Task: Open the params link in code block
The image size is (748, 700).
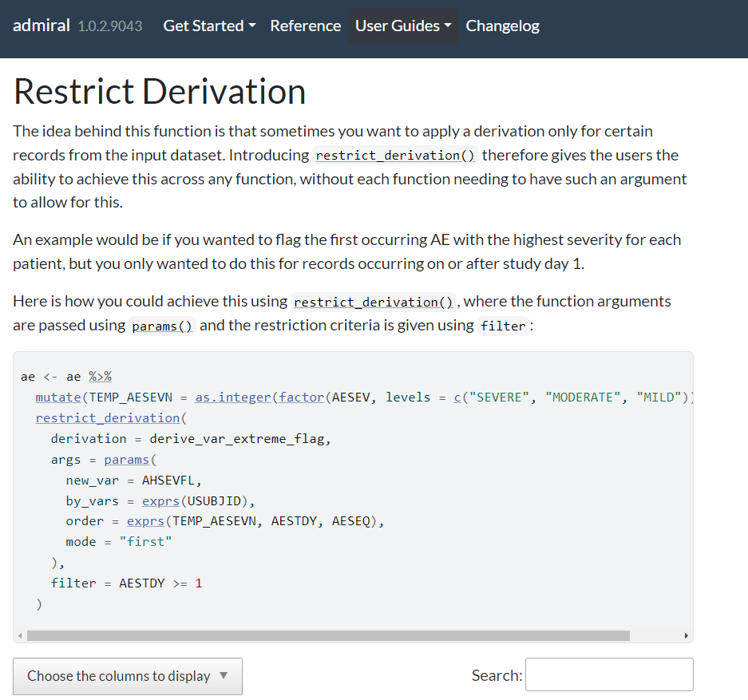Action: [x=126, y=460]
